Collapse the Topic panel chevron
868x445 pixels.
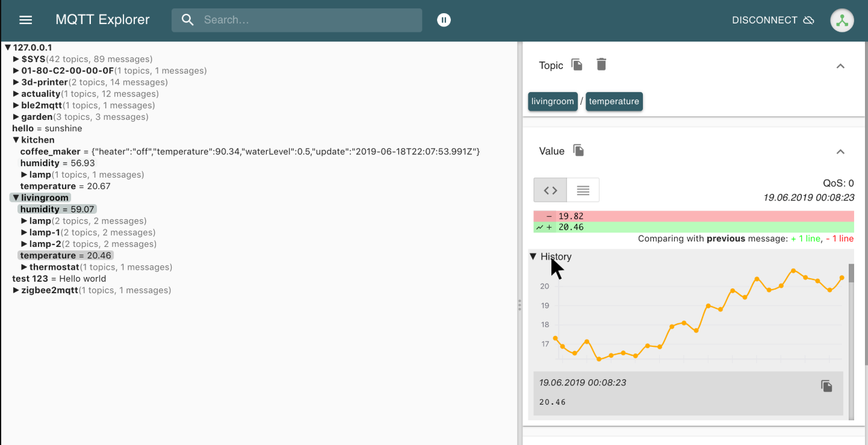(x=840, y=66)
